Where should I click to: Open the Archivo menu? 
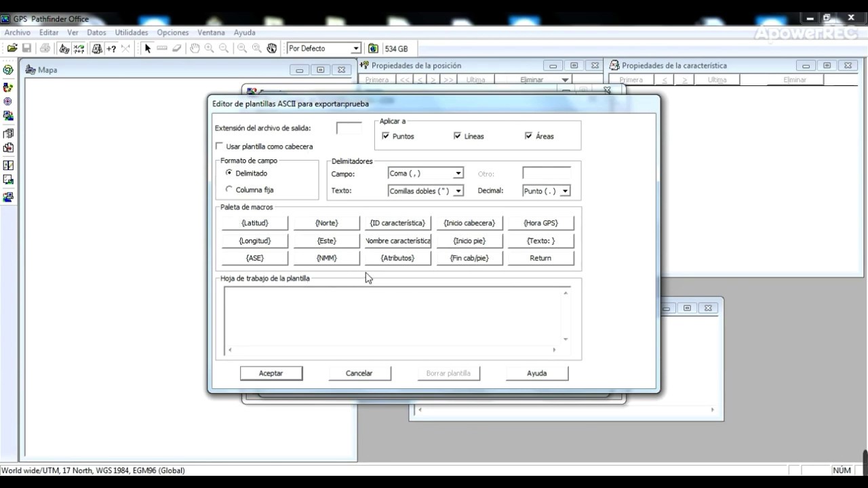pyautogui.click(x=18, y=33)
